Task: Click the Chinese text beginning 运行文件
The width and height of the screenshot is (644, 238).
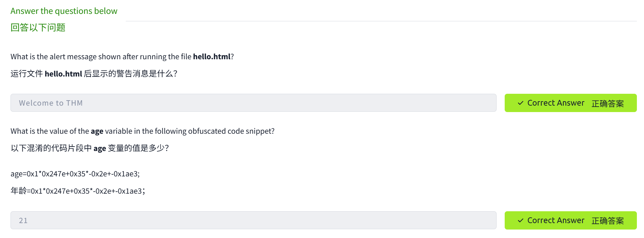Action: tap(26, 74)
